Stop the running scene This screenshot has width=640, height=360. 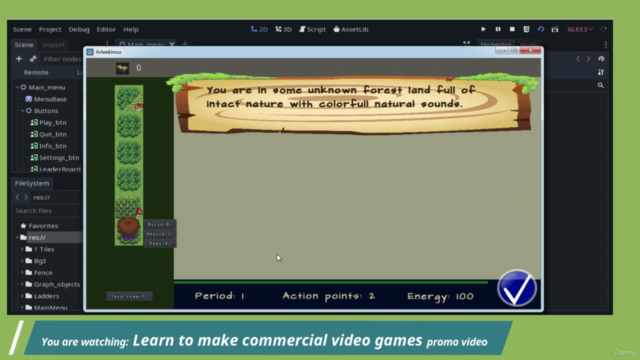point(512,29)
